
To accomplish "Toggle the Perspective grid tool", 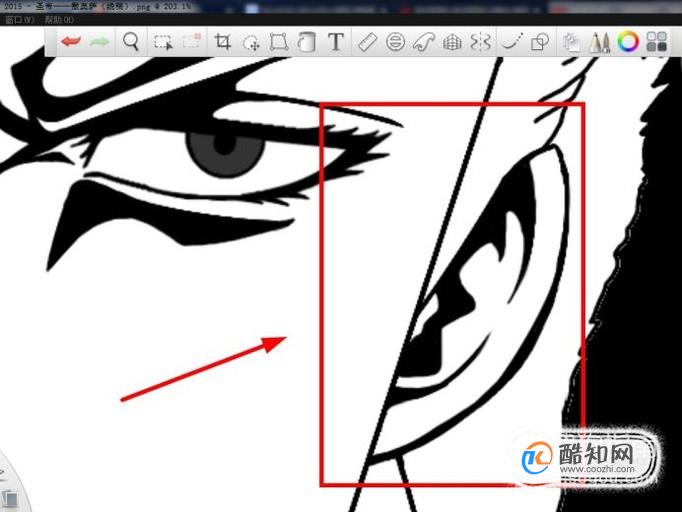I will click(452, 43).
